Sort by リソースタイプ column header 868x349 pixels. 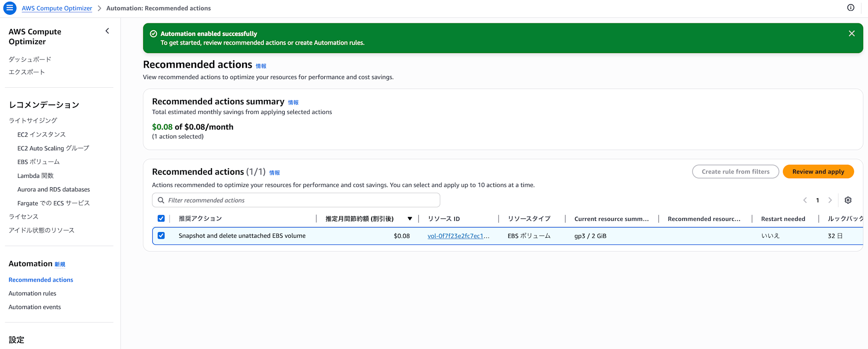coord(529,219)
